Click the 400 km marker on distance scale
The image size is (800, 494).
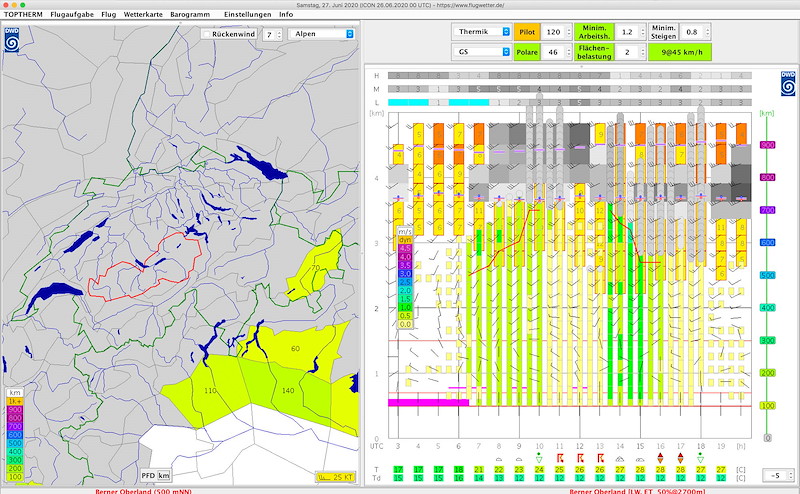click(767, 308)
